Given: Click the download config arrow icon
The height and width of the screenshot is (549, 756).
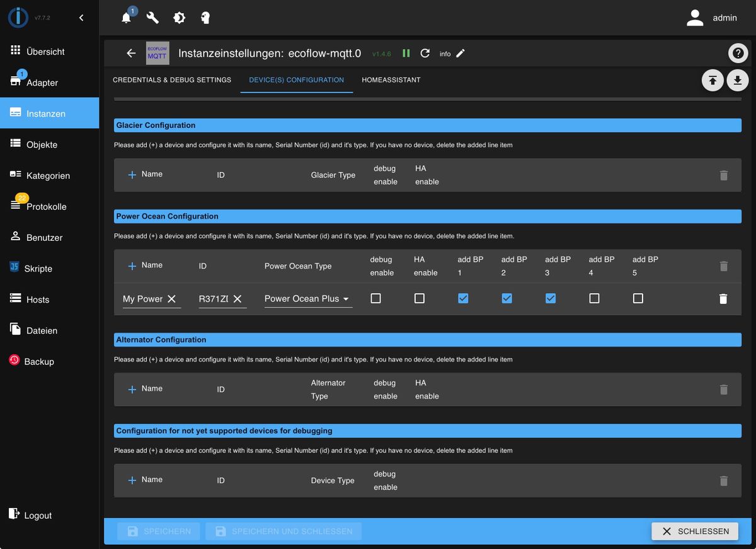Looking at the screenshot, I should point(738,81).
